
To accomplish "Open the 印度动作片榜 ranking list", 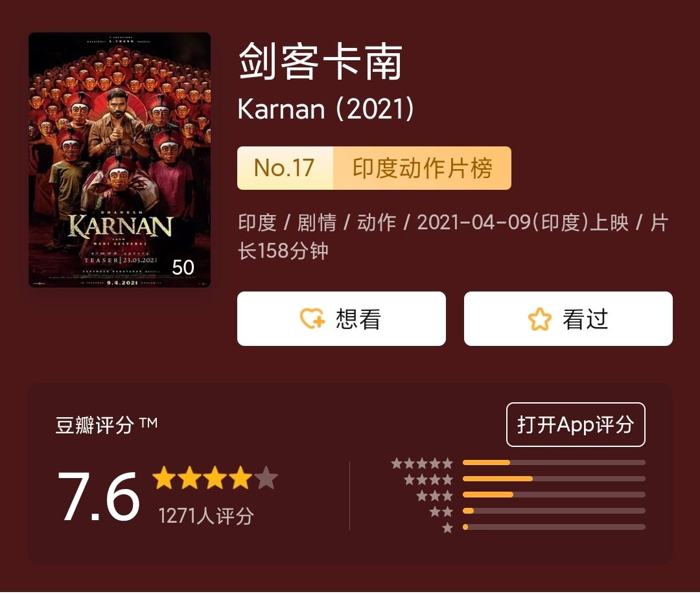I will click(x=423, y=168).
